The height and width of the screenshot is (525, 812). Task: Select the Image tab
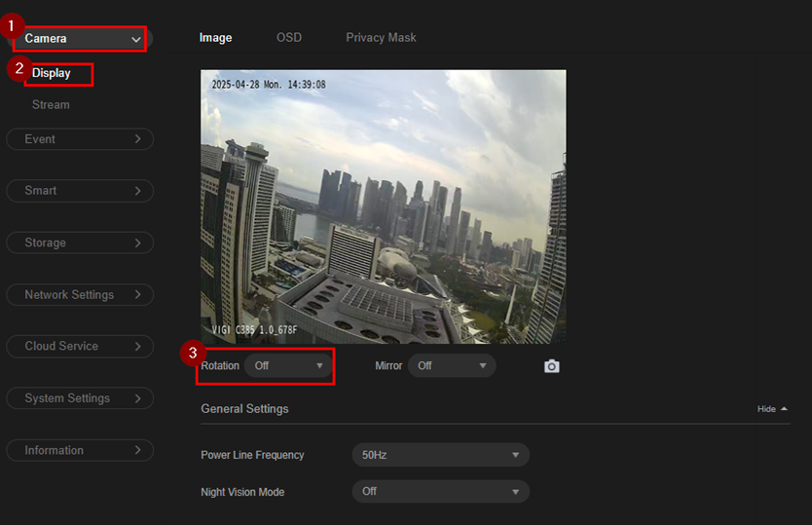pyautogui.click(x=215, y=38)
